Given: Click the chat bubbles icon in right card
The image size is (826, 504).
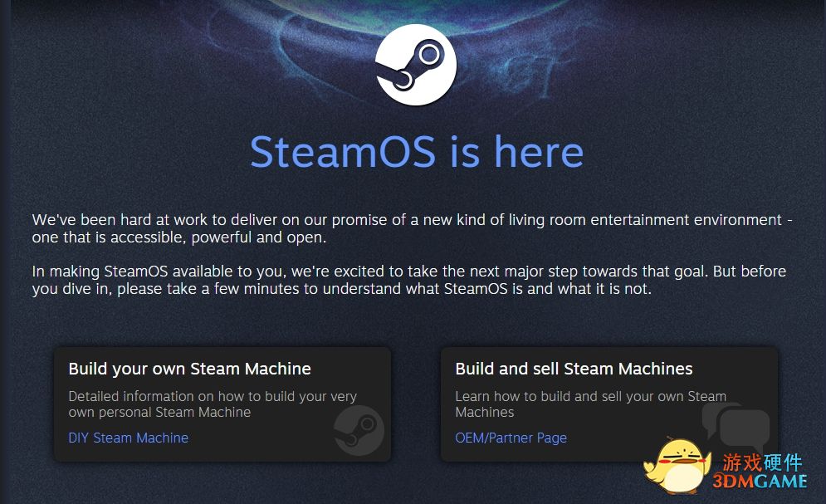Looking at the screenshot, I should coord(736,427).
